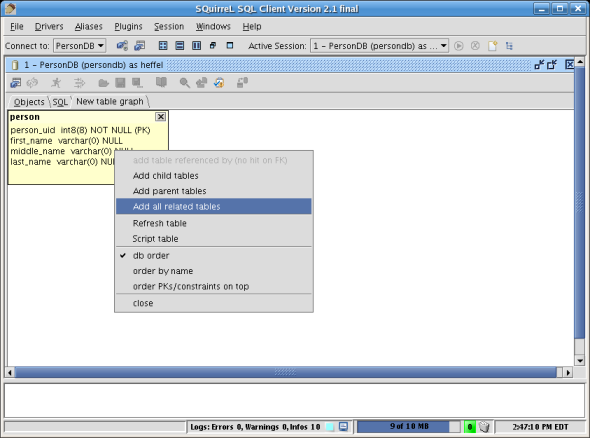This screenshot has width=590, height=438.
Task: Select Add all related tables
Action: (x=214, y=207)
